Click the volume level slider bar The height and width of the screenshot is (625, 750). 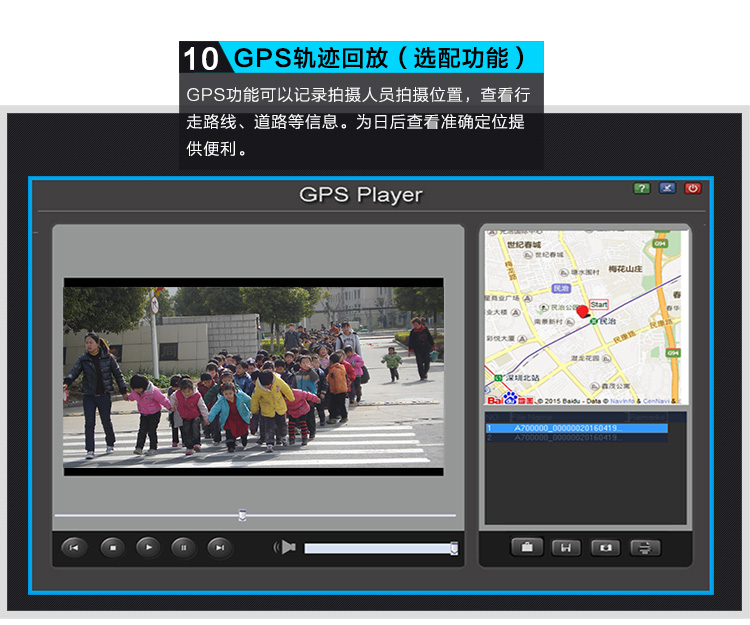point(378,548)
